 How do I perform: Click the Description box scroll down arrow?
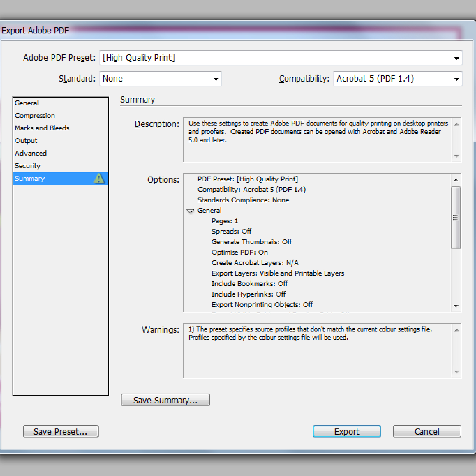(x=456, y=156)
